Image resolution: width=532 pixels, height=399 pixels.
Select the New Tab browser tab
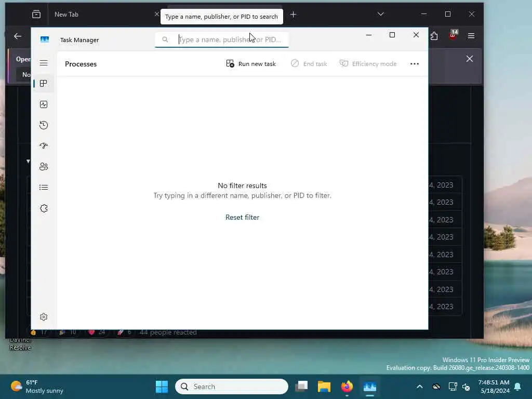(x=102, y=14)
